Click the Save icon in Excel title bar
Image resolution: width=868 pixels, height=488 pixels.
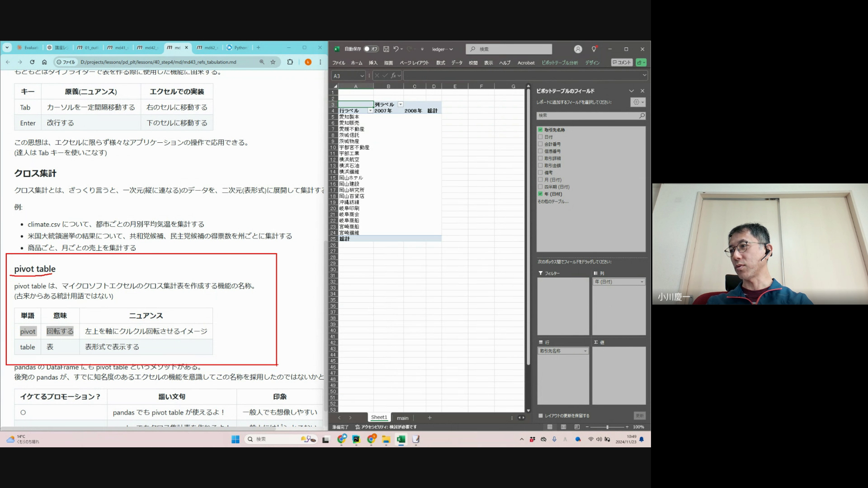(386, 49)
